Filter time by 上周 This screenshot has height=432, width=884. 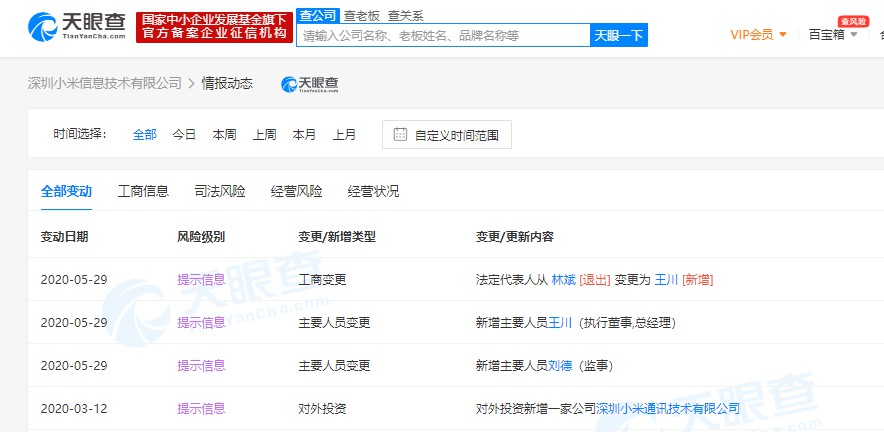pos(264,135)
